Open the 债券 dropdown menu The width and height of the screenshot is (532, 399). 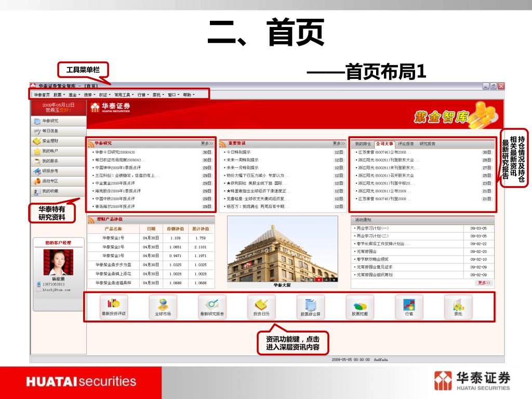(x=89, y=95)
